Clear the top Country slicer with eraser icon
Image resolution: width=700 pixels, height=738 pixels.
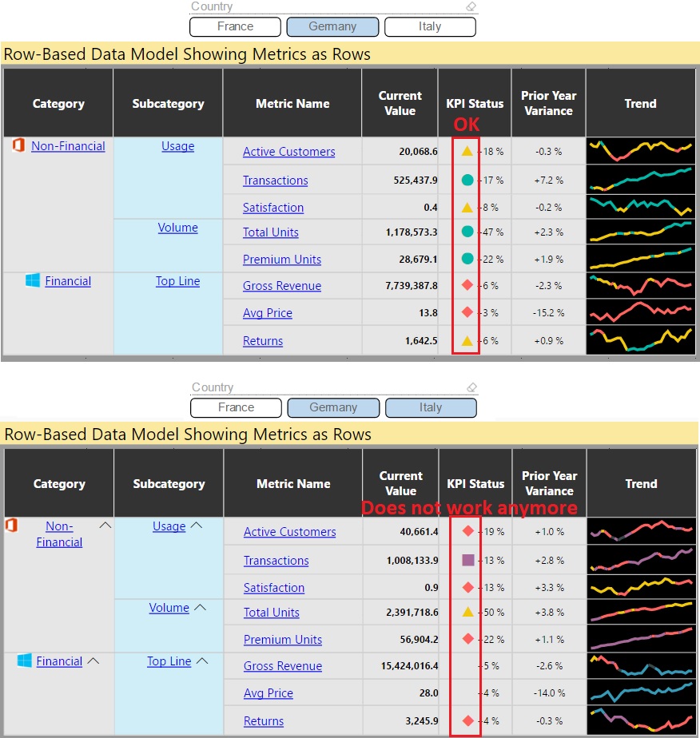click(x=471, y=6)
